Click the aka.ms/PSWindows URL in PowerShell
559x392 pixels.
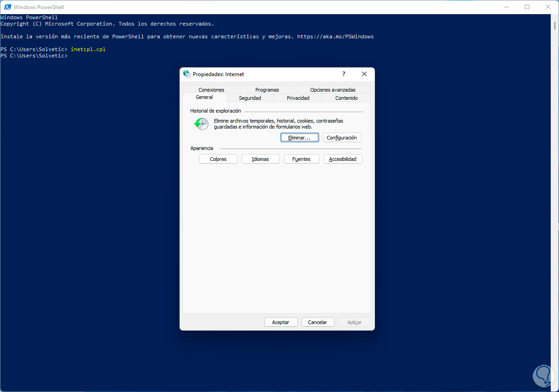click(336, 36)
